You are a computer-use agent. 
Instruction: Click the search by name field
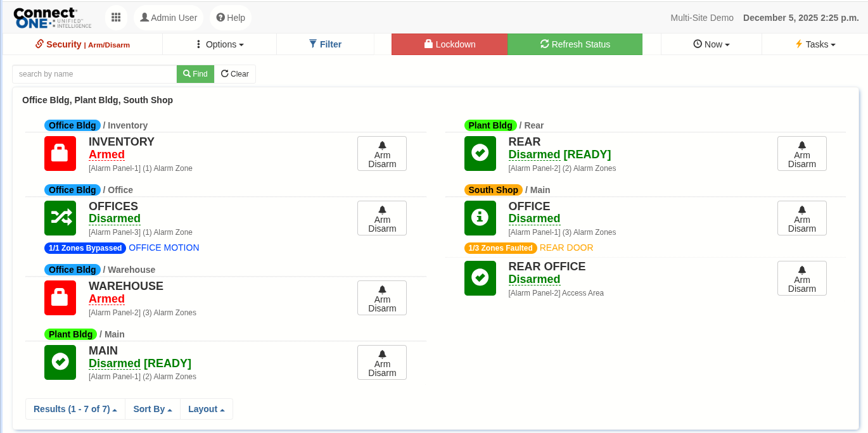tap(94, 74)
